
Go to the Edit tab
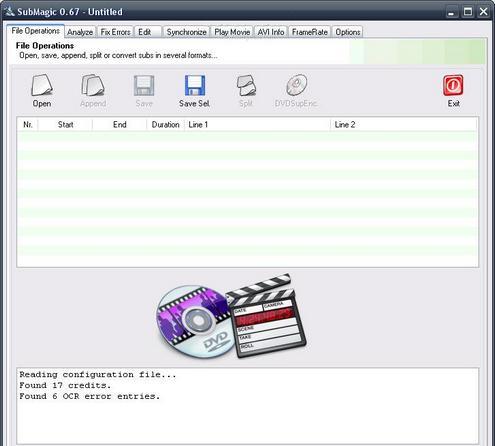point(148,32)
